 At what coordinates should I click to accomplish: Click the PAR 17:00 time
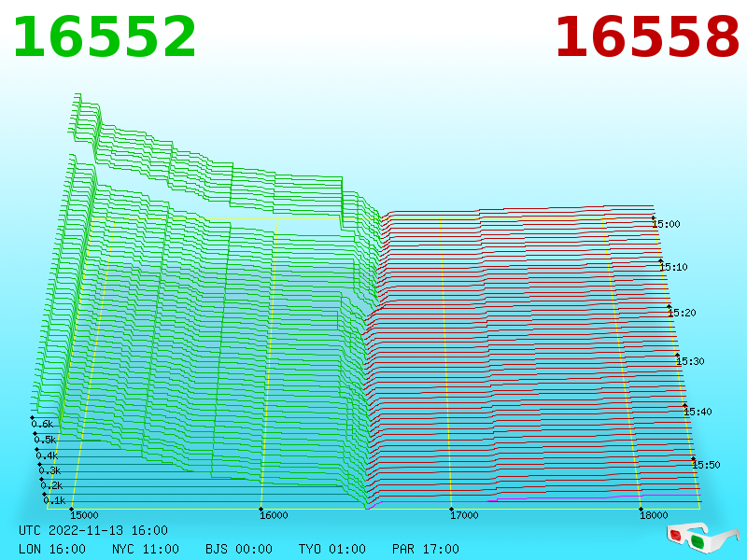point(426,549)
